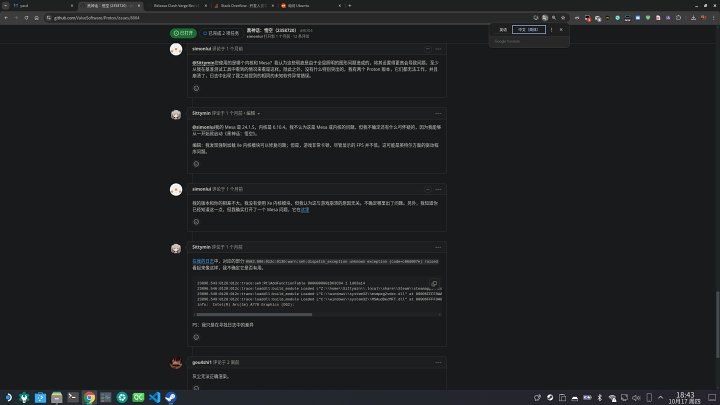
Task: Switch to Release Clash Verge tab
Action: 177,6
